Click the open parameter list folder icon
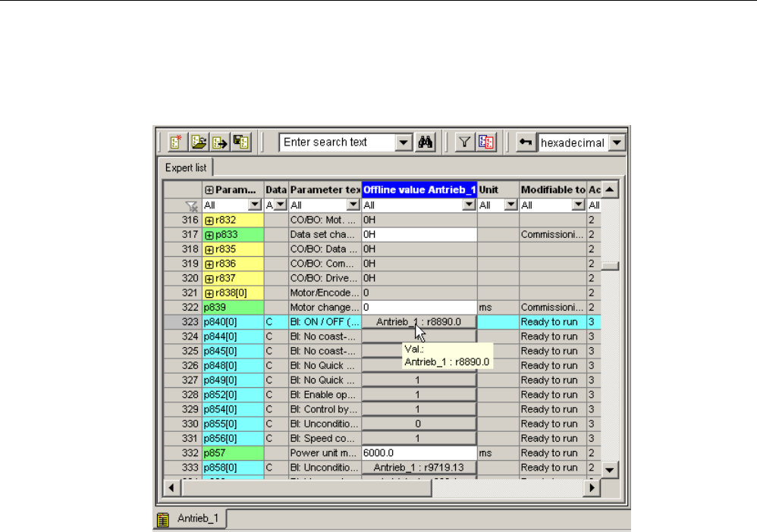This screenshot has height=532, width=757. (x=199, y=142)
